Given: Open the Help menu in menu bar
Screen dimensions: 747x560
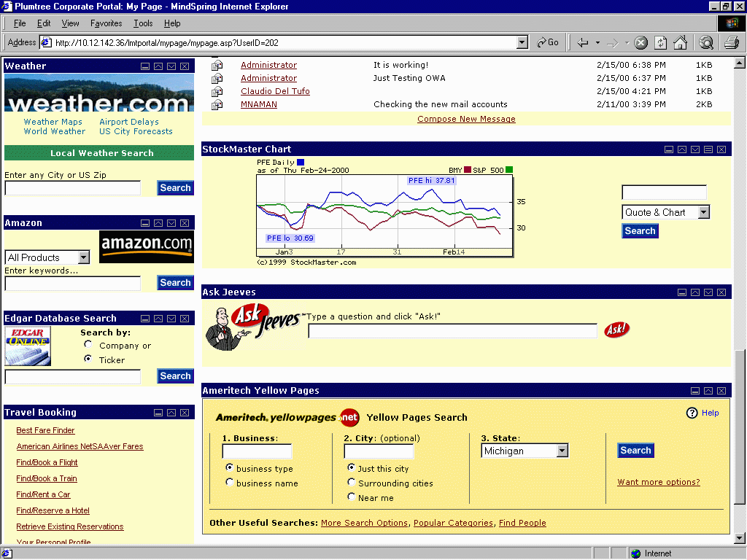Looking at the screenshot, I should tap(172, 23).
